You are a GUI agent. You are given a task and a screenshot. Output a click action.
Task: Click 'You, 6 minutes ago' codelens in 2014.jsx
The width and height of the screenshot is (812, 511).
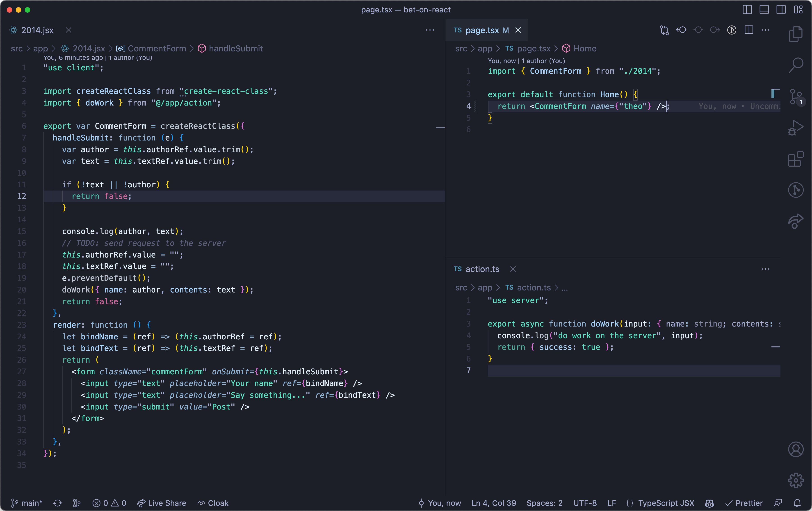tap(98, 58)
